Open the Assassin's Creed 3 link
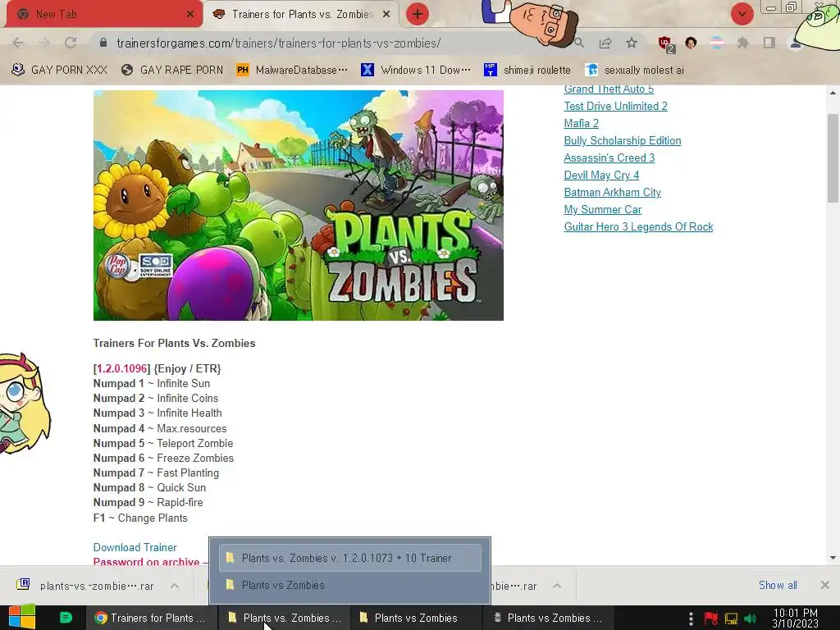The width and height of the screenshot is (840, 630). pos(609,157)
